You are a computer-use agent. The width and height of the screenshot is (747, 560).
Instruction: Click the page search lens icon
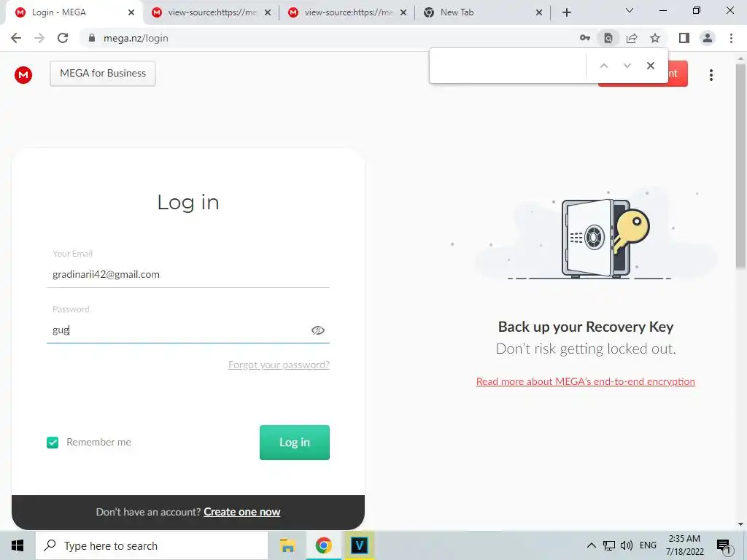click(608, 38)
